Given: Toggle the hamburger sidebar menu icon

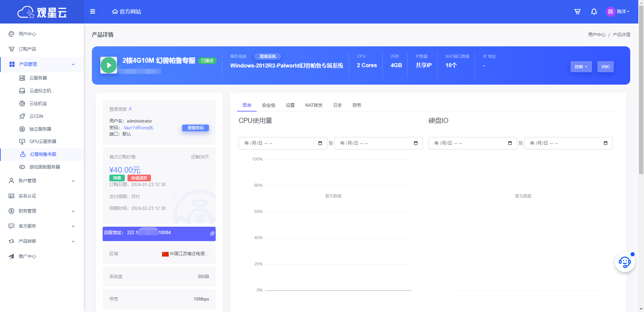Looking at the screenshot, I should [x=93, y=12].
